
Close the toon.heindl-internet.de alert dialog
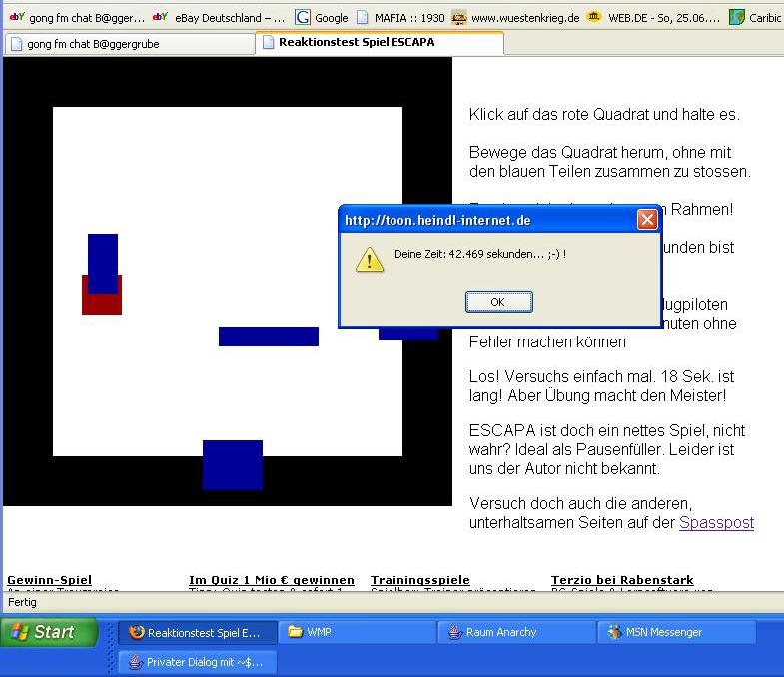coord(647,220)
